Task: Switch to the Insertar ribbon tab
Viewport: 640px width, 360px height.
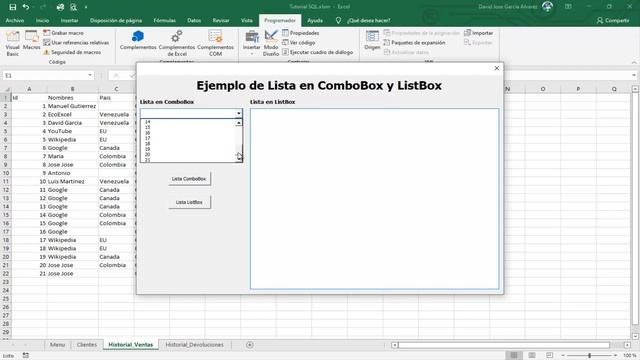Action: coord(69,20)
